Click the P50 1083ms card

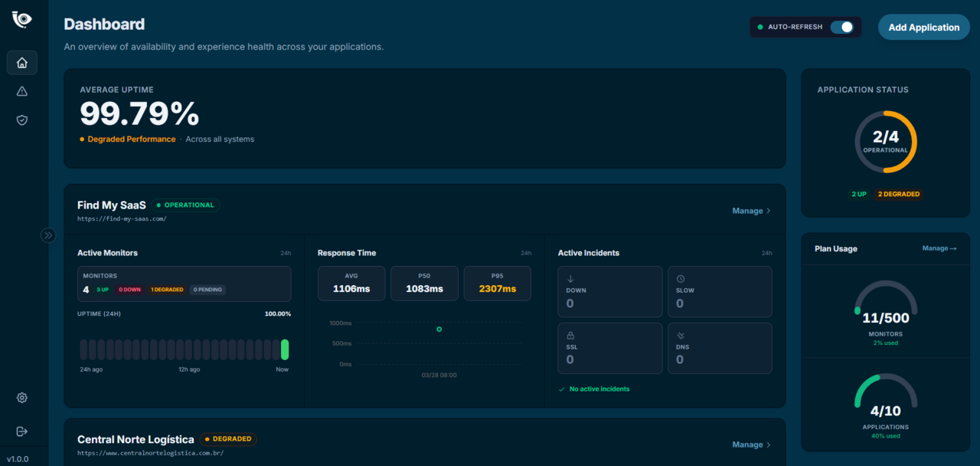pyautogui.click(x=424, y=284)
